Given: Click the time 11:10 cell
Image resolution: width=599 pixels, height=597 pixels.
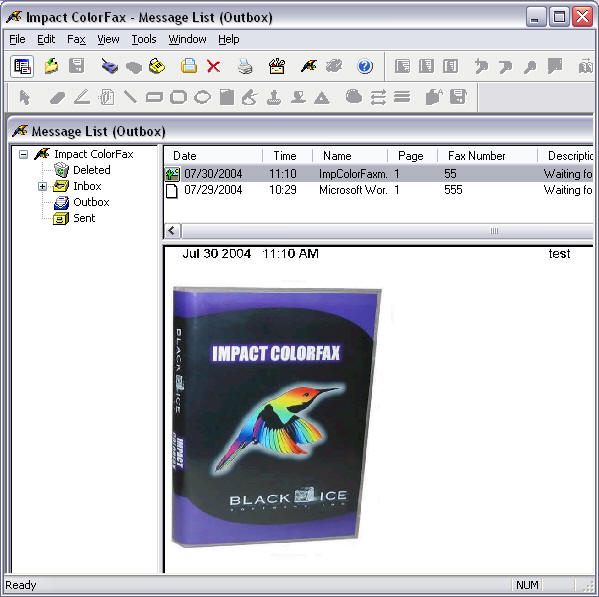Looking at the screenshot, I should coord(283,174).
